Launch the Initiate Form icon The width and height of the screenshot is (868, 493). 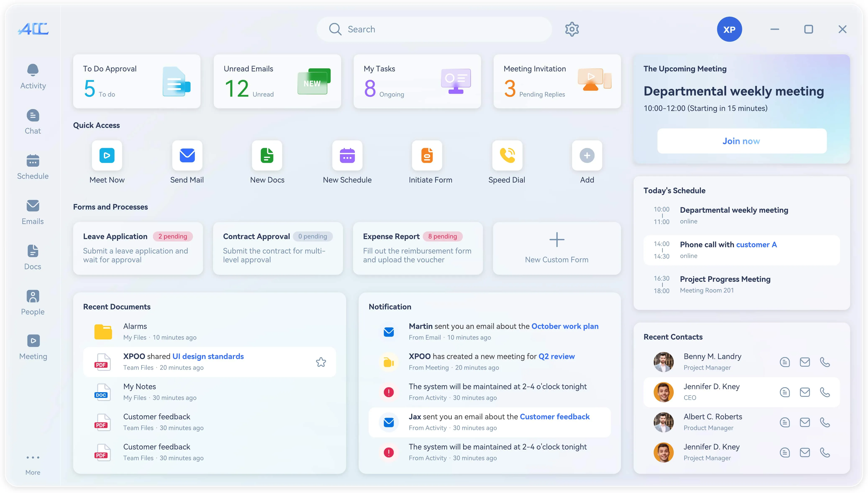point(427,155)
